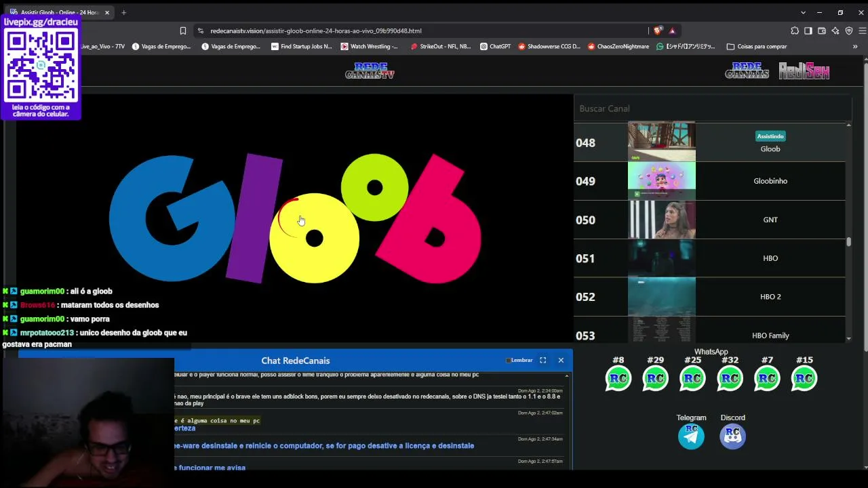This screenshot has width=868, height=488.
Task: Open the RedeCanais Discord icon
Action: (x=732, y=436)
